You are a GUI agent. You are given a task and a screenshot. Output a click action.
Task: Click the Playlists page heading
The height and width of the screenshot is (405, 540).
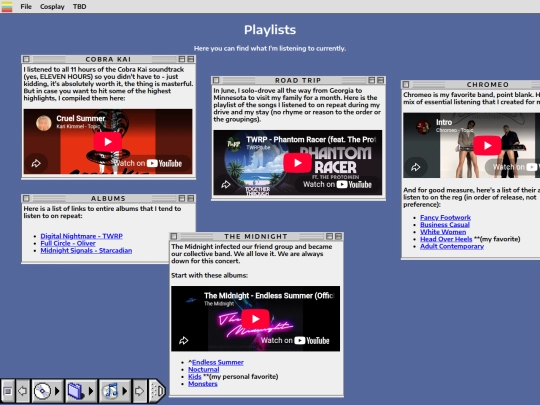point(270,30)
